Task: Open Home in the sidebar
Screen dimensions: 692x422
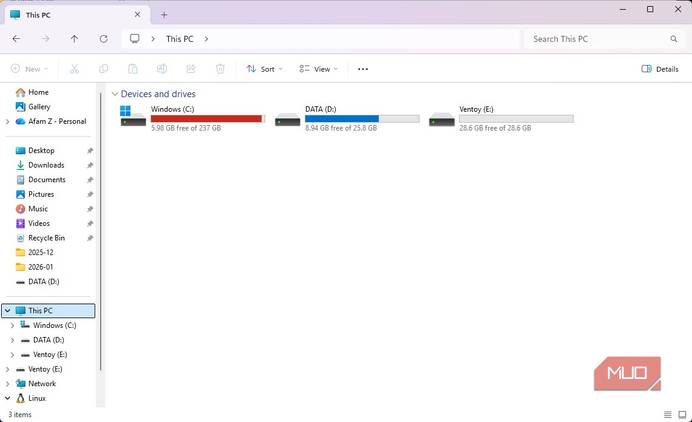Action: pos(38,92)
